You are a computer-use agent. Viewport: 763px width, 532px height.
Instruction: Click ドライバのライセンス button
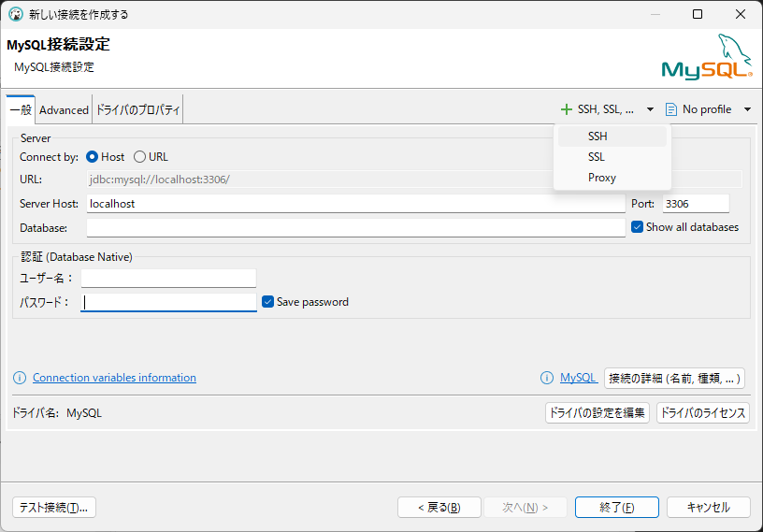click(702, 412)
